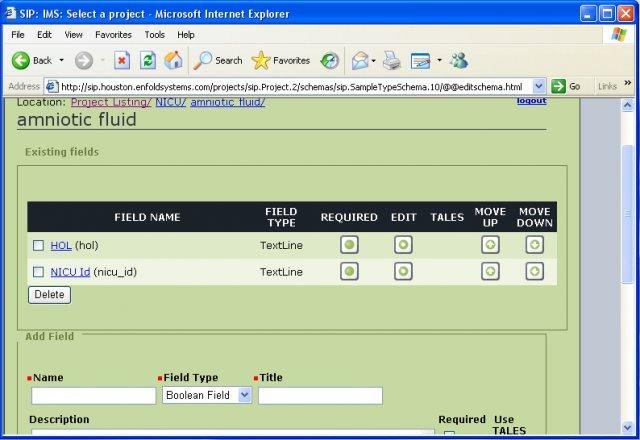Screen dimensions: 640x440
Task: Click the TextLine type in NICU Id row
Action: pyautogui.click(x=281, y=272)
